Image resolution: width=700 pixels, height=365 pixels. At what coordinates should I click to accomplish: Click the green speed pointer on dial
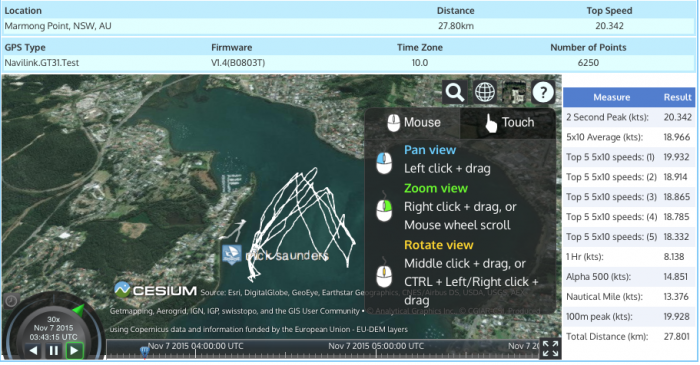click(78, 310)
